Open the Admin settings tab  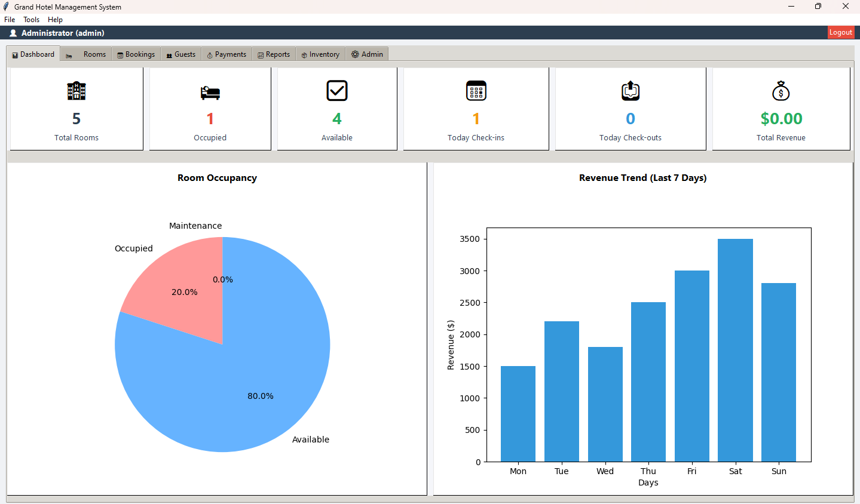(367, 54)
